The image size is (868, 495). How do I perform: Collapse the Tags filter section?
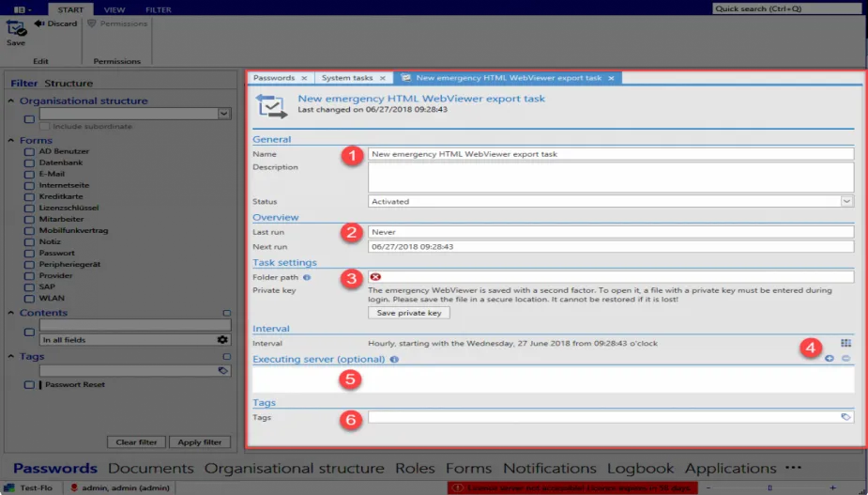coord(10,356)
